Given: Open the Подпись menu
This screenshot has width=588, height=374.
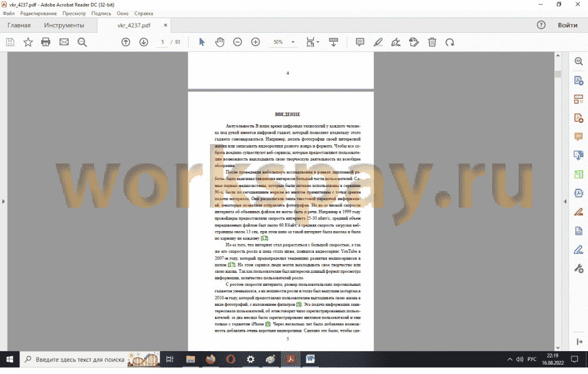Looking at the screenshot, I should coord(101,13).
